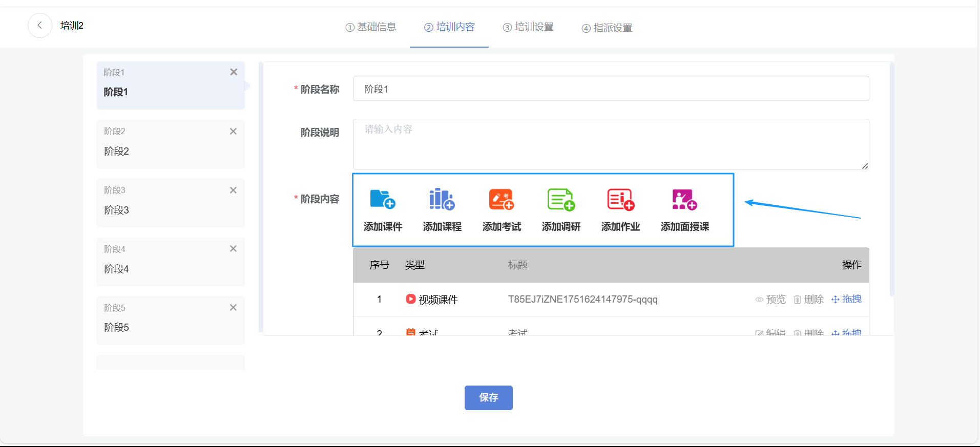Click 预览 for the video courseware row
The height and width of the screenshot is (447, 980).
770,300
